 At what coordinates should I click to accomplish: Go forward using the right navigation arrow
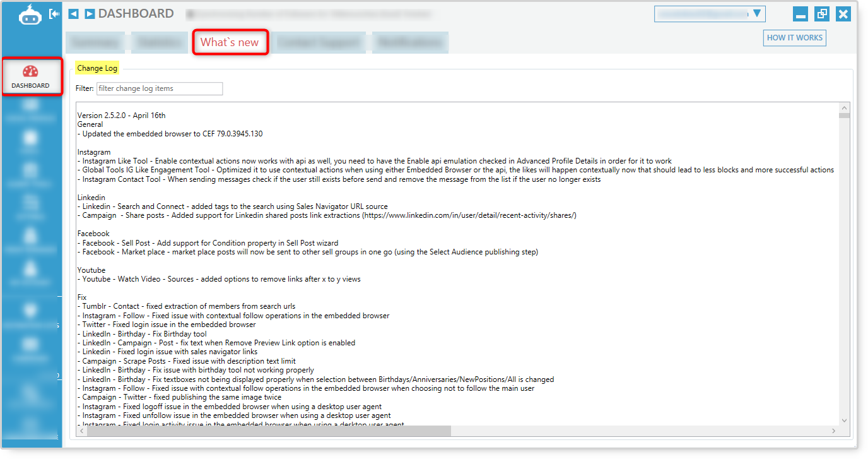click(90, 14)
